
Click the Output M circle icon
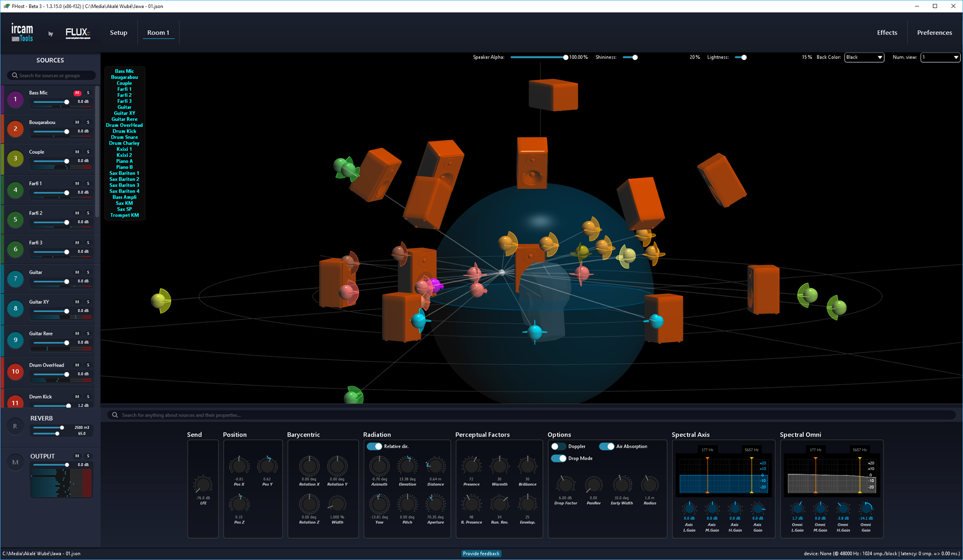click(x=15, y=462)
